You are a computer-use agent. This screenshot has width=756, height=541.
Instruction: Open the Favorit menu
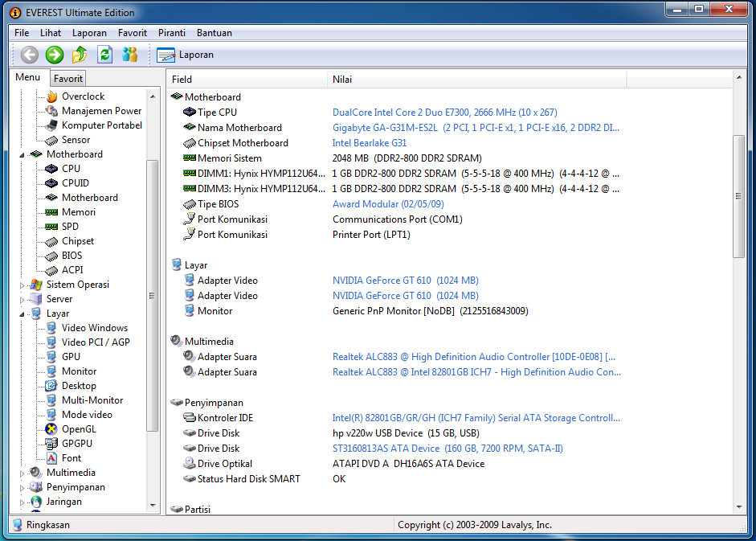click(132, 33)
